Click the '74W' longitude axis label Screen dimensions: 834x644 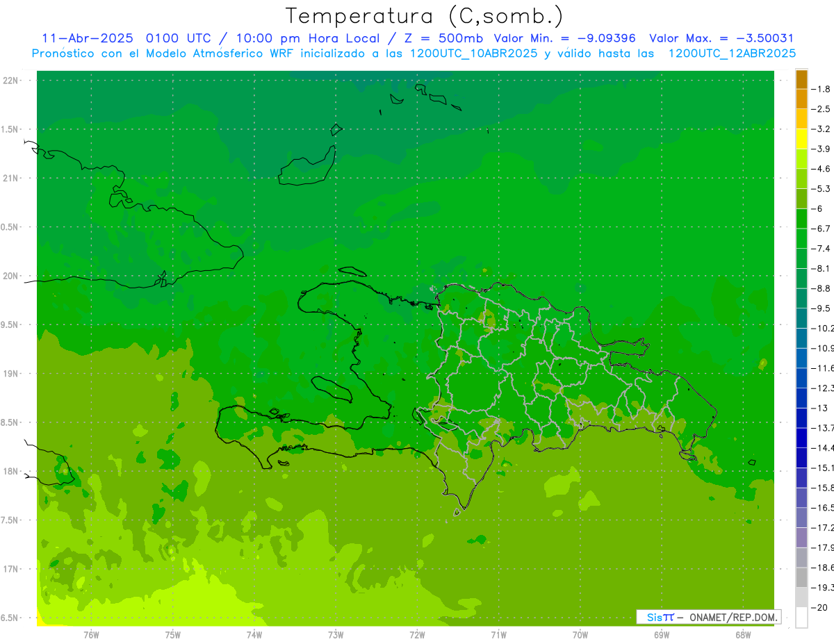coord(254,635)
